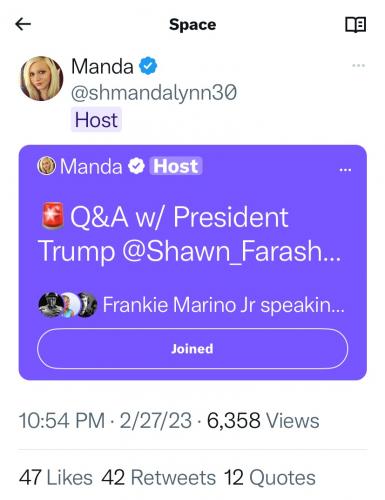Tap the Host badge in the Space card
This screenshot has height=500, width=385.
(176, 166)
